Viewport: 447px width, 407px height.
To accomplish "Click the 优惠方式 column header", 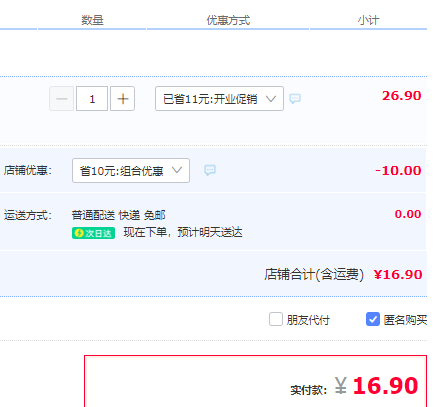I will pyautogui.click(x=228, y=20).
